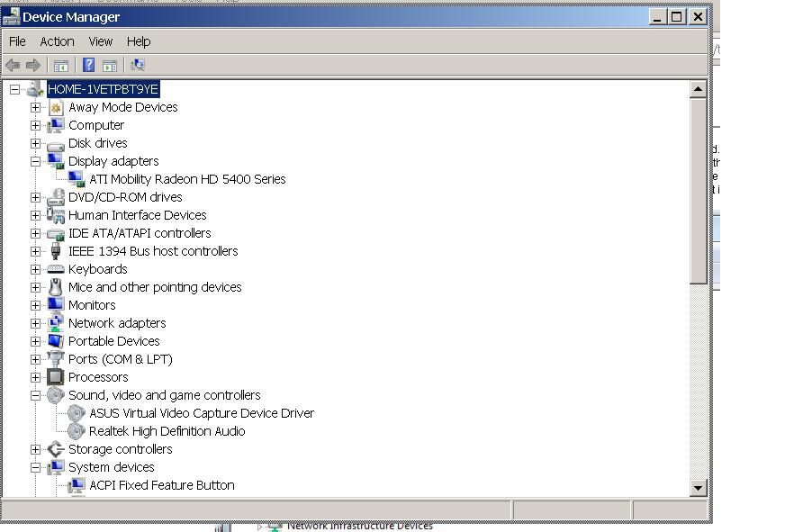
Task: Expand the Network adapters node
Action: tap(35, 323)
